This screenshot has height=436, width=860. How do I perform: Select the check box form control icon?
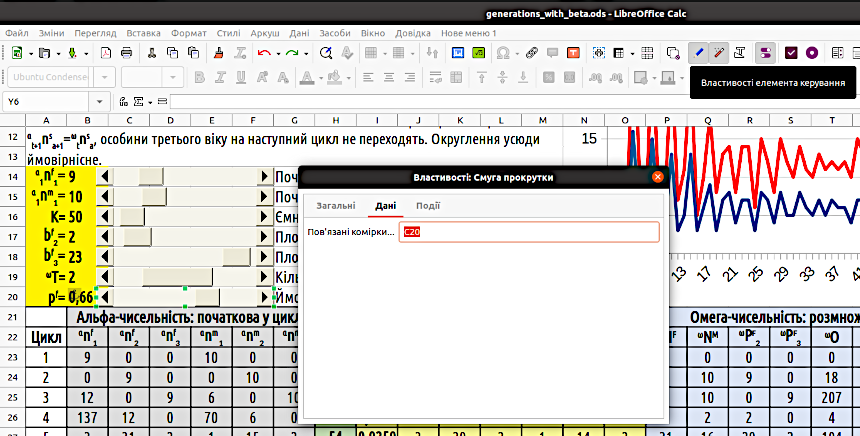tap(791, 52)
